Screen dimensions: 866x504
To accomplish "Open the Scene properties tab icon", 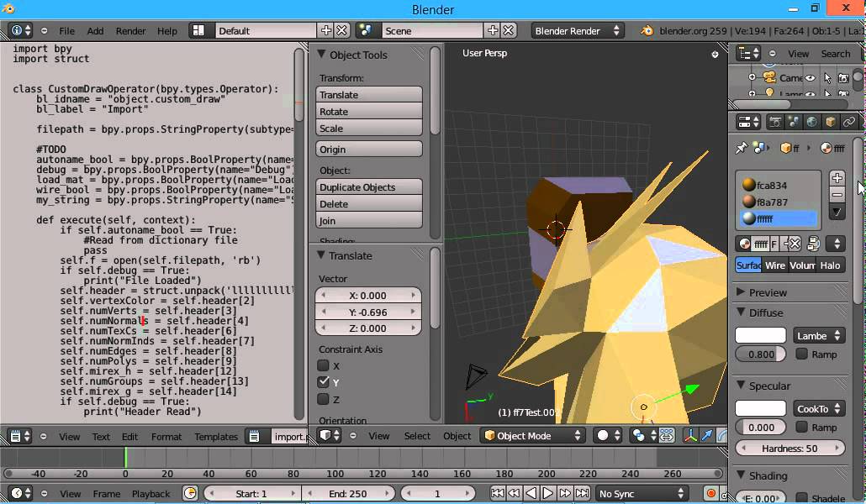I will (x=794, y=122).
